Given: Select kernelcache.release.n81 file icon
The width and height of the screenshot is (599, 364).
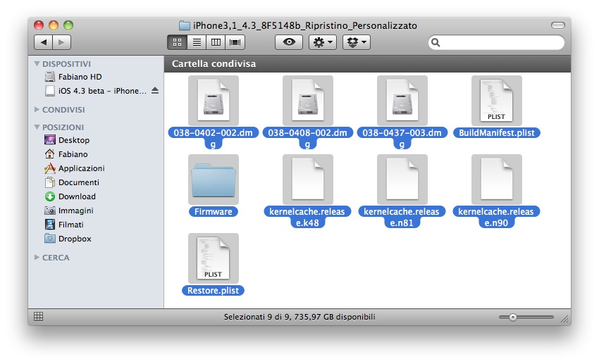Looking at the screenshot, I should [402, 180].
